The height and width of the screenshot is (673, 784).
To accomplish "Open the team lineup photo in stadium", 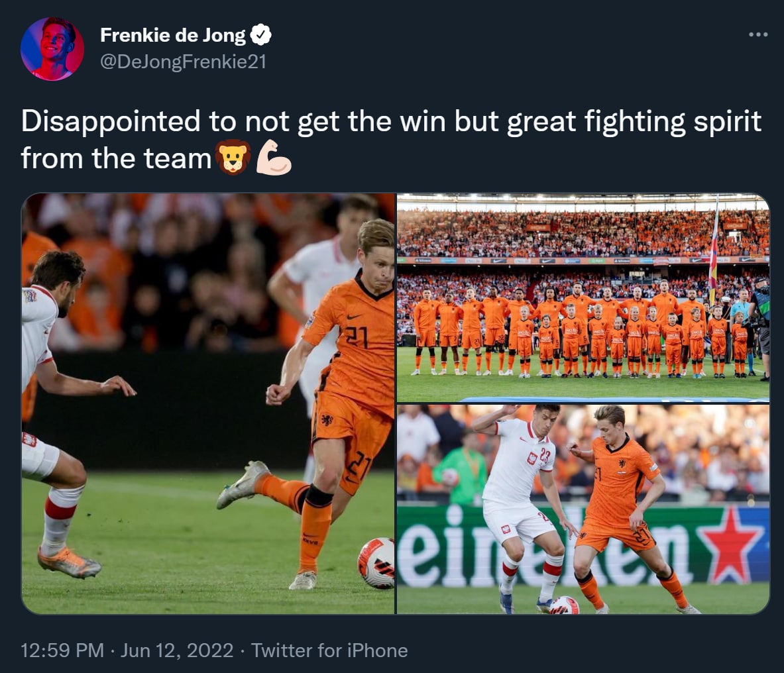I will pyautogui.click(x=583, y=297).
